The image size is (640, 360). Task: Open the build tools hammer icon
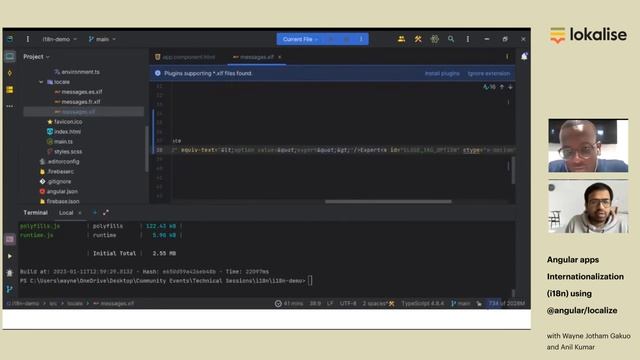(418, 39)
